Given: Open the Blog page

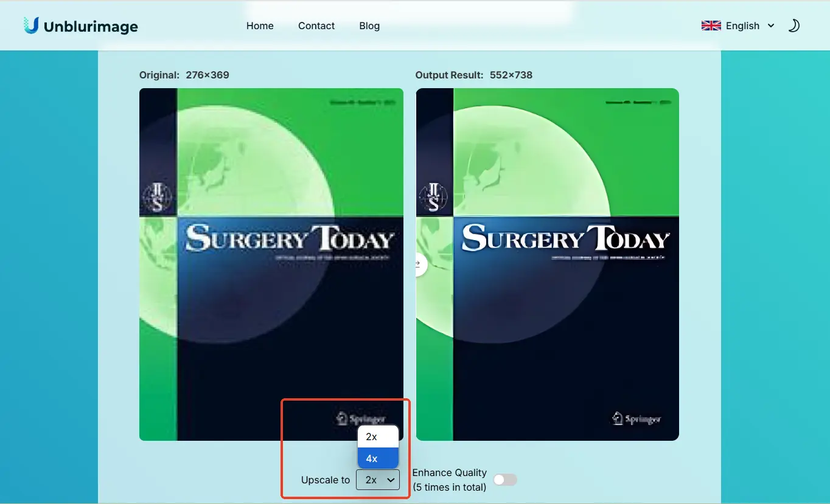Looking at the screenshot, I should coord(369,26).
